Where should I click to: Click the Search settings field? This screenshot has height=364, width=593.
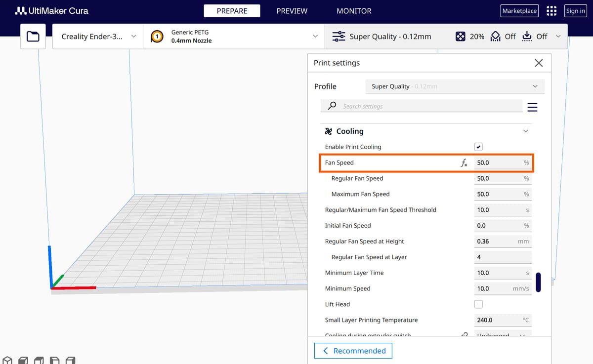pos(422,106)
